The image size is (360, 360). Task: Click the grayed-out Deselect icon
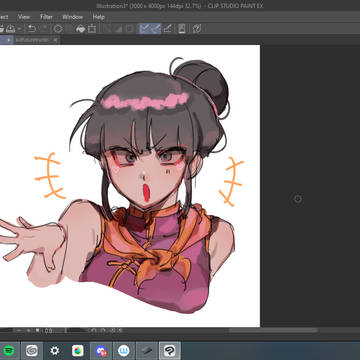pos(107,29)
